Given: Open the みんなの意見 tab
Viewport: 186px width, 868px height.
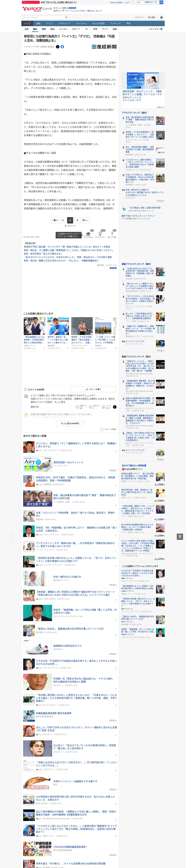Looking at the screenshot, I should click(x=98, y=24).
